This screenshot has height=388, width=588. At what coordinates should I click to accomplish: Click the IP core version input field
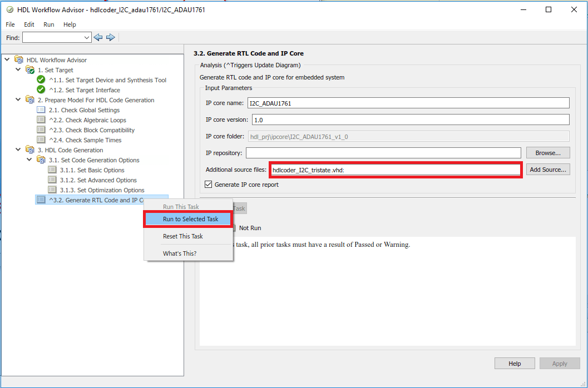[411, 120]
